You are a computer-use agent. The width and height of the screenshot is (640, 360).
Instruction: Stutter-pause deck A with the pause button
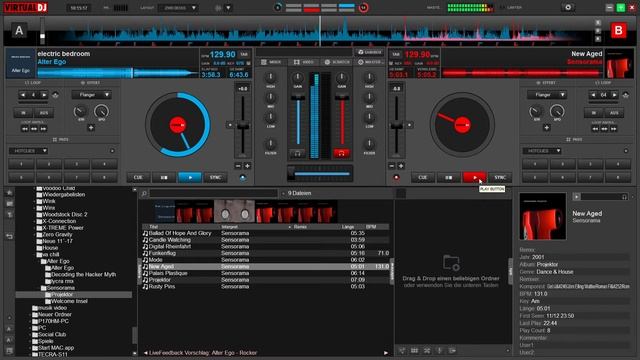click(164, 178)
